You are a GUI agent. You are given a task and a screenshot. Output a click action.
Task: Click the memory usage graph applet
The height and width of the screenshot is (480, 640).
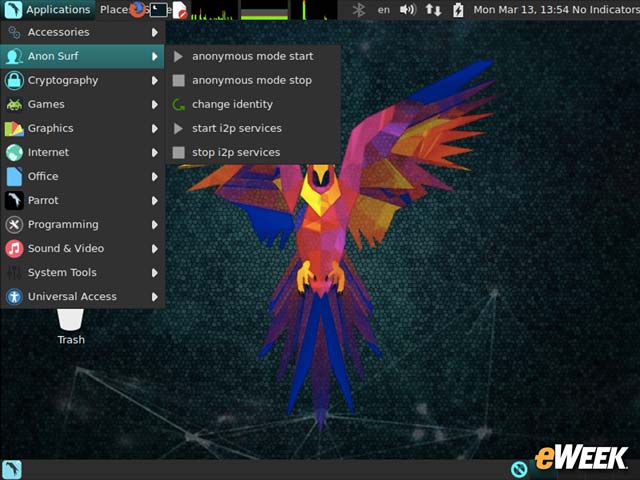[x=264, y=10]
